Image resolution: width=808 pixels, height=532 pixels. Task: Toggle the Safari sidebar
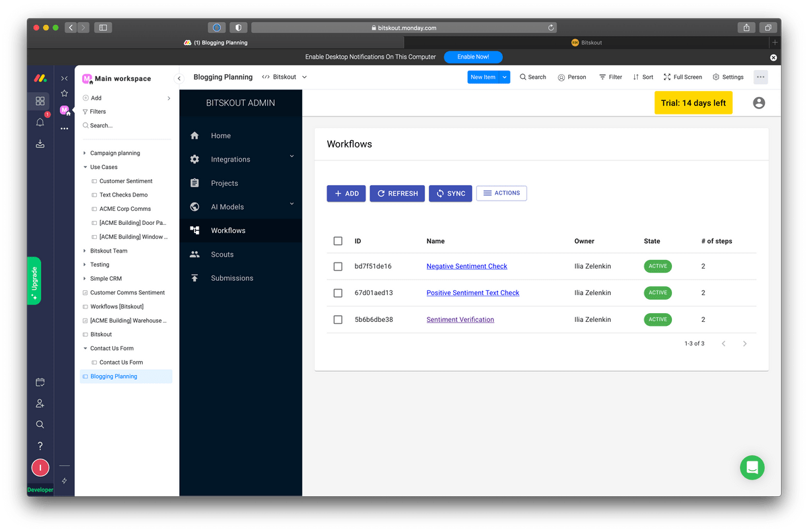103,28
